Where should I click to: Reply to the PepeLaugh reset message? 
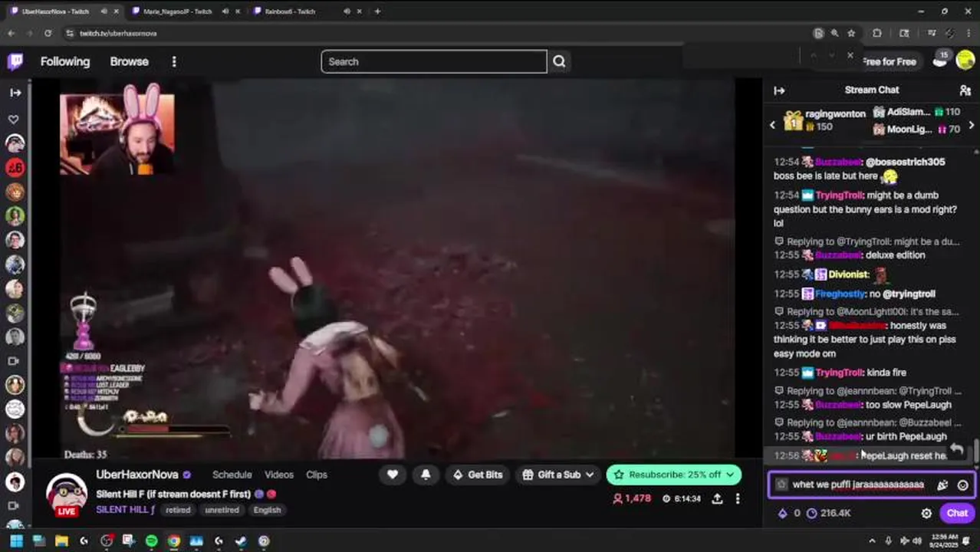point(956,449)
